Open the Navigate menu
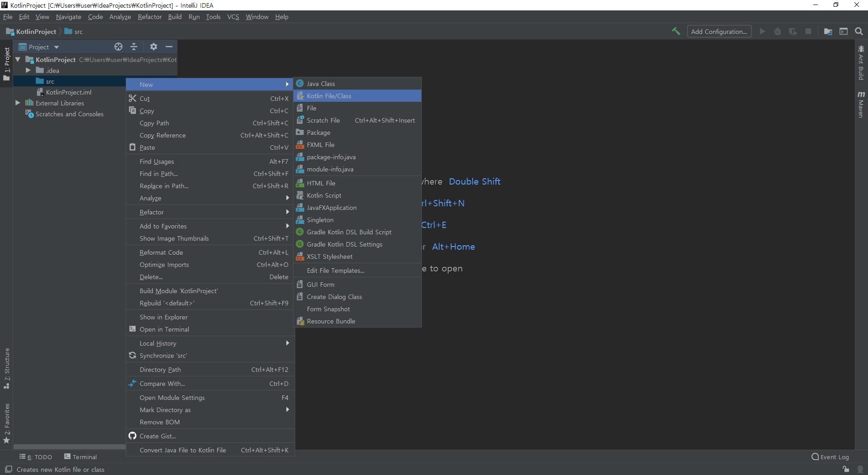868x475 pixels. click(x=69, y=17)
